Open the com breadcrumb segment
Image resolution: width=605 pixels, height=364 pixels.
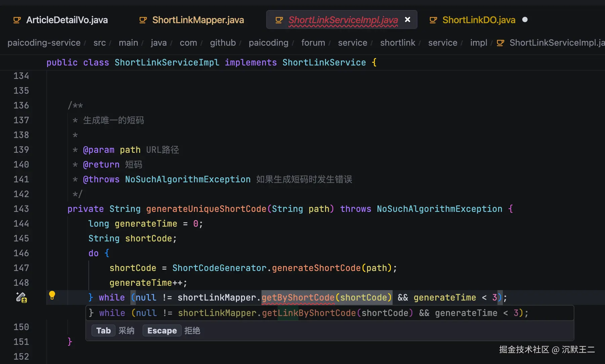click(x=188, y=43)
